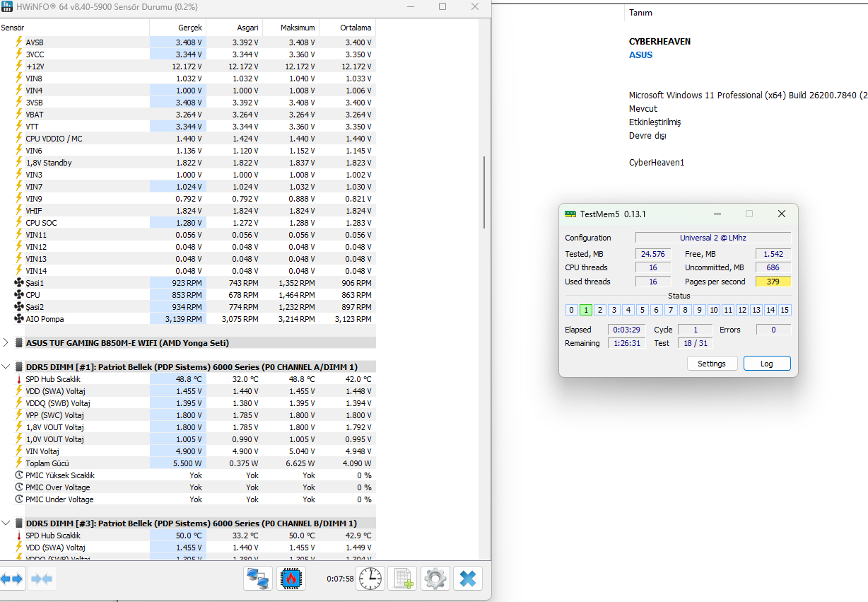Click the HWiNFO title bar app icon
This screenshot has width=868, height=602.
(8, 6)
